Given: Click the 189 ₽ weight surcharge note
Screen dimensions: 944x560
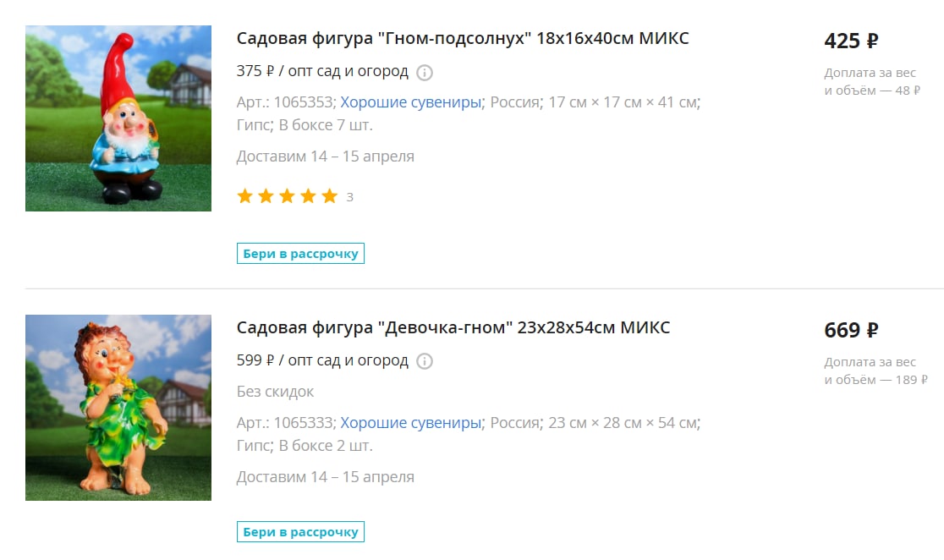Looking at the screenshot, I should tap(876, 371).
